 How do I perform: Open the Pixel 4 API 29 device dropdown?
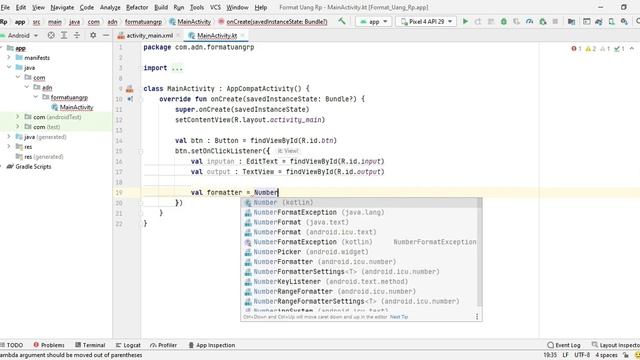point(426,22)
